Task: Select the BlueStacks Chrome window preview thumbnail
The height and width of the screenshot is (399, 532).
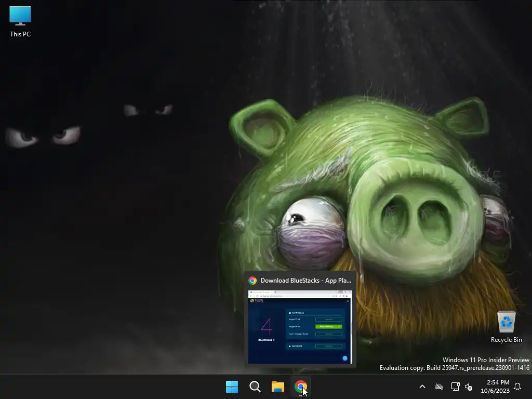Action: tap(300, 327)
